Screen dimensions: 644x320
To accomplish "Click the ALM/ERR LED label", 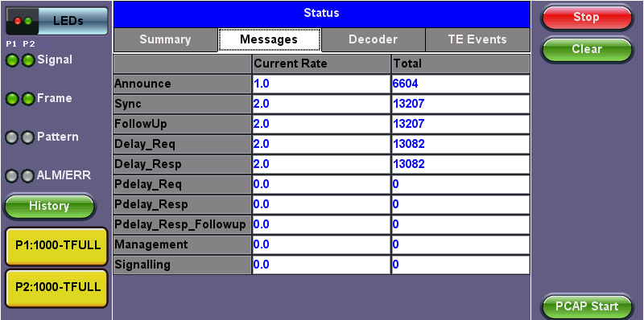I will 64,175.
